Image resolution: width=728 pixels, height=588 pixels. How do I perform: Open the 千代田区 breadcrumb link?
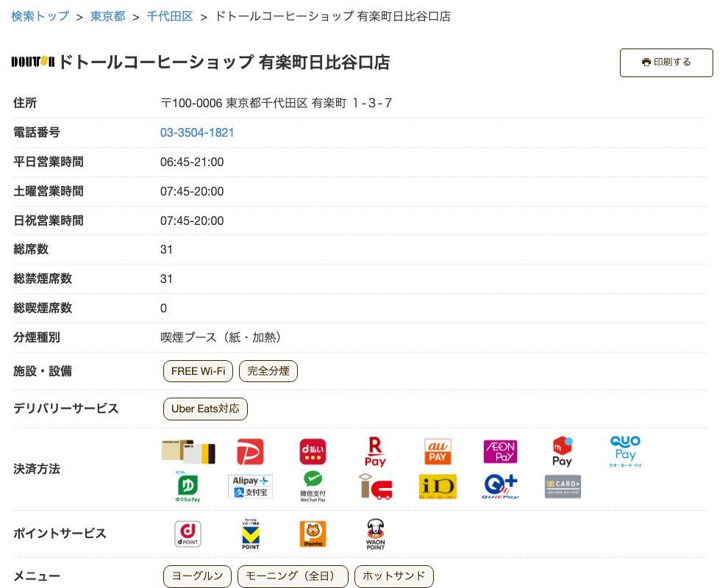170,16
